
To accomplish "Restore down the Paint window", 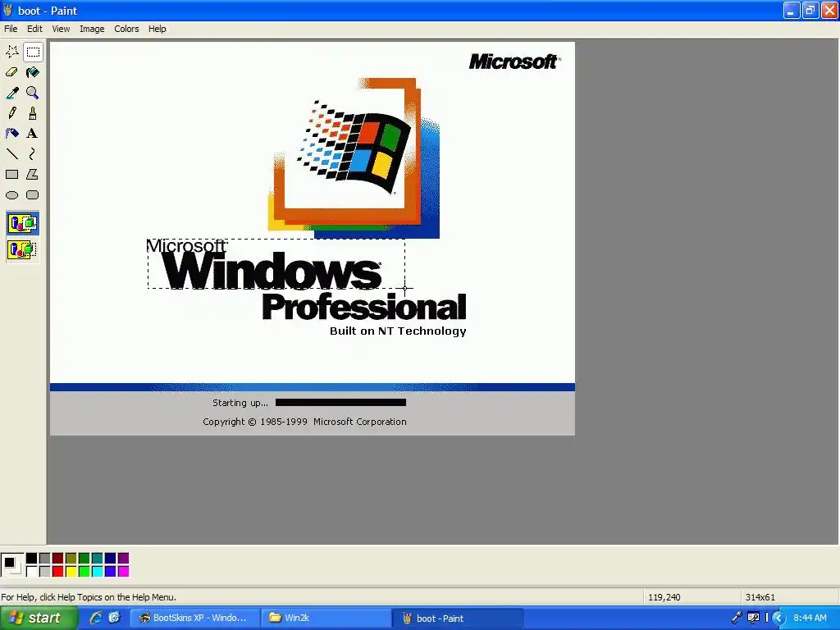I will tap(810, 10).
